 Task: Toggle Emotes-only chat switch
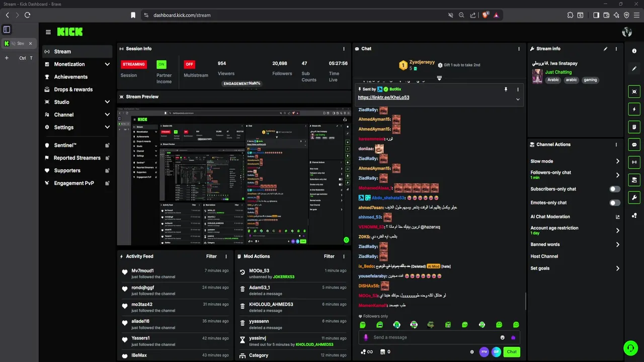pos(615,203)
